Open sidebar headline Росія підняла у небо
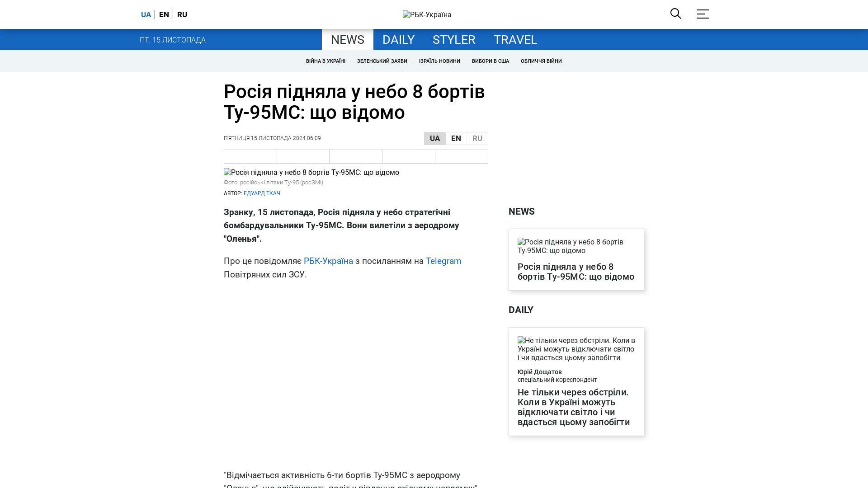 [576, 272]
